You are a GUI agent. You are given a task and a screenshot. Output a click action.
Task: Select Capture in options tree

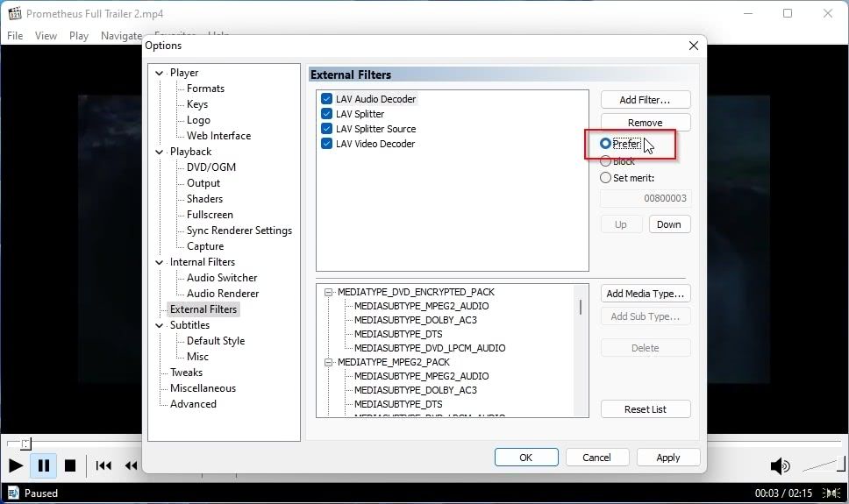(x=205, y=246)
